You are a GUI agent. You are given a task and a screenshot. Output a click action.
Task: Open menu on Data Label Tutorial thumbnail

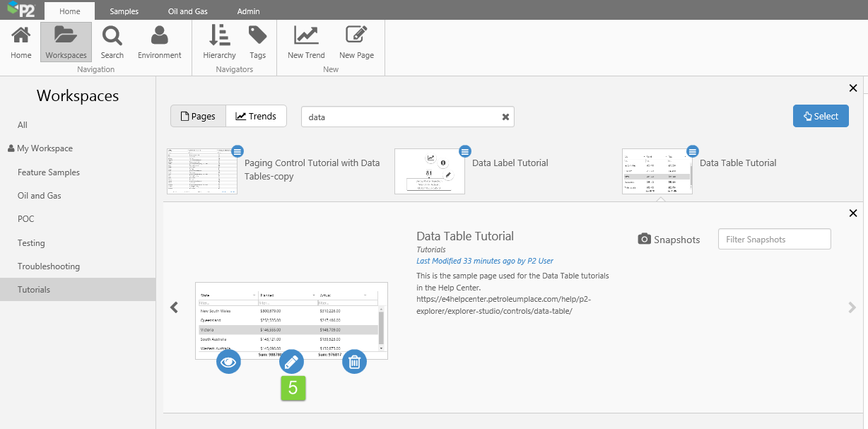coord(465,151)
